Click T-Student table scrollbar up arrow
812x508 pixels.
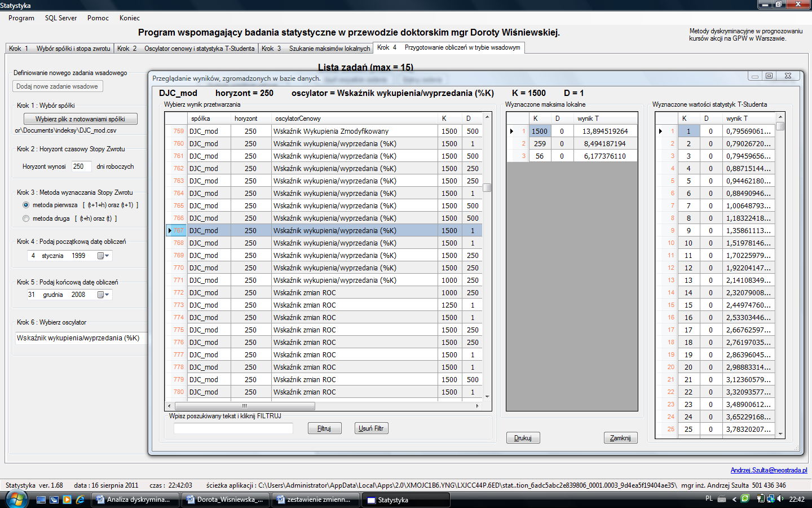[780, 116]
